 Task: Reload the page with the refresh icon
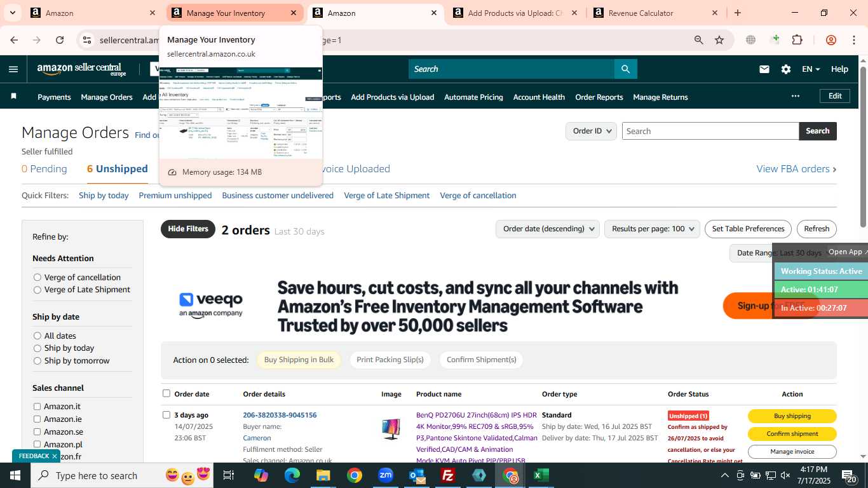pyautogui.click(x=60, y=40)
